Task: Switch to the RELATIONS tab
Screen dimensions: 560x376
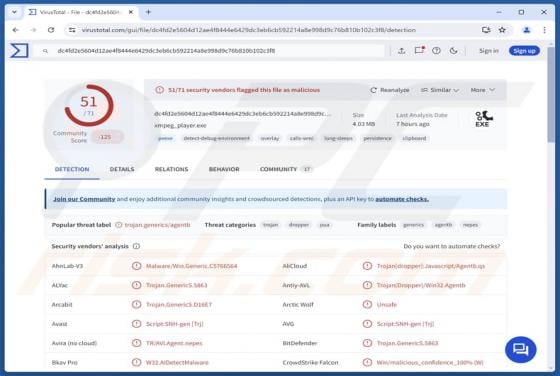Action: (x=171, y=169)
